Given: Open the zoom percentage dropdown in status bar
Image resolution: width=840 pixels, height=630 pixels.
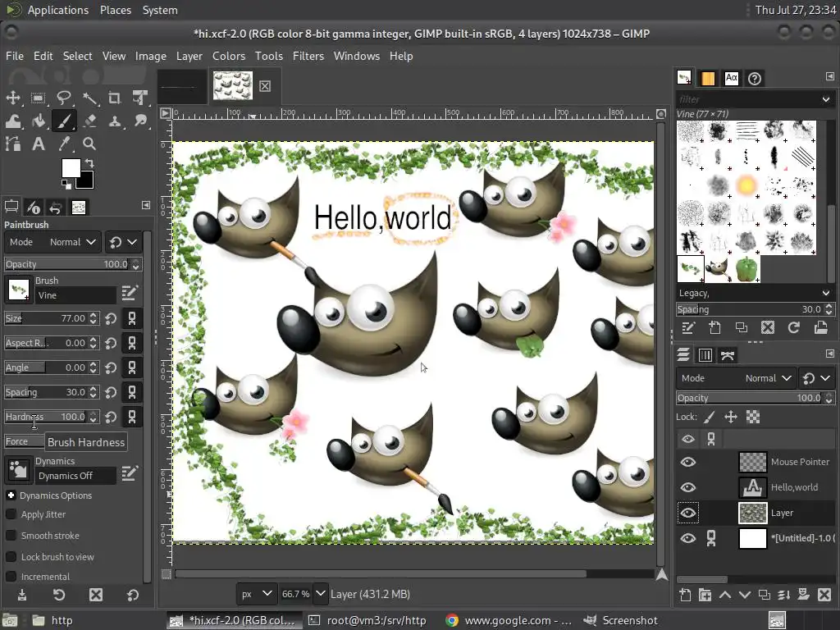Looking at the screenshot, I should tap(320, 594).
